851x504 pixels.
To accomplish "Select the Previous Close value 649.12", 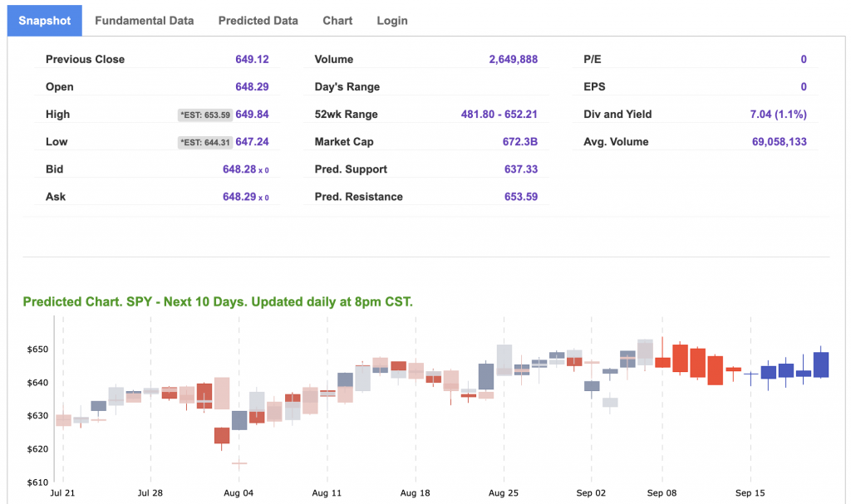I will (252, 59).
